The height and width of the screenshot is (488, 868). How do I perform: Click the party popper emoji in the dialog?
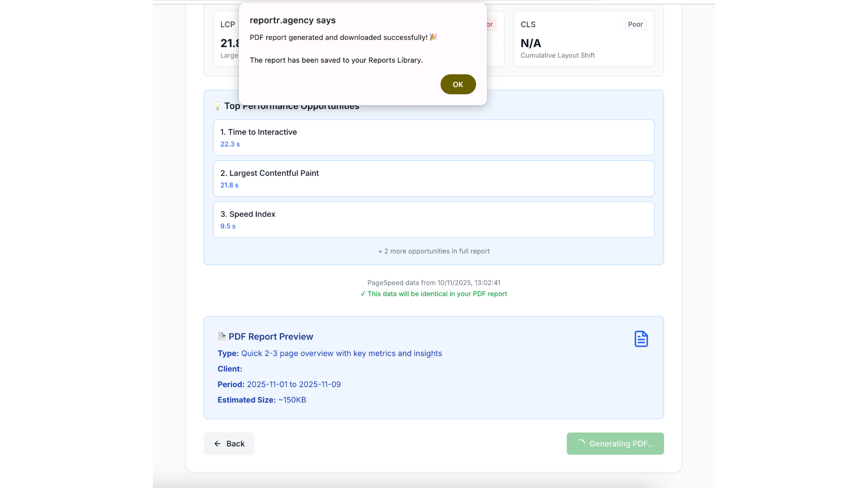pyautogui.click(x=433, y=37)
